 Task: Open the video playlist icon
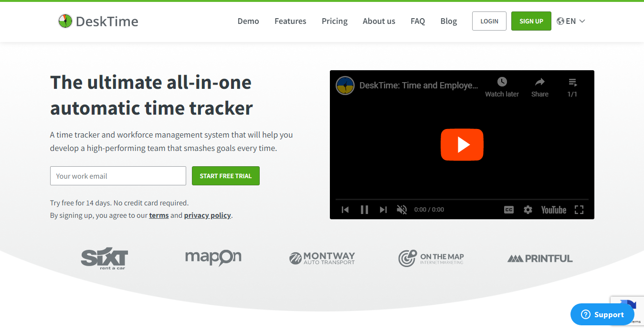[x=573, y=82]
